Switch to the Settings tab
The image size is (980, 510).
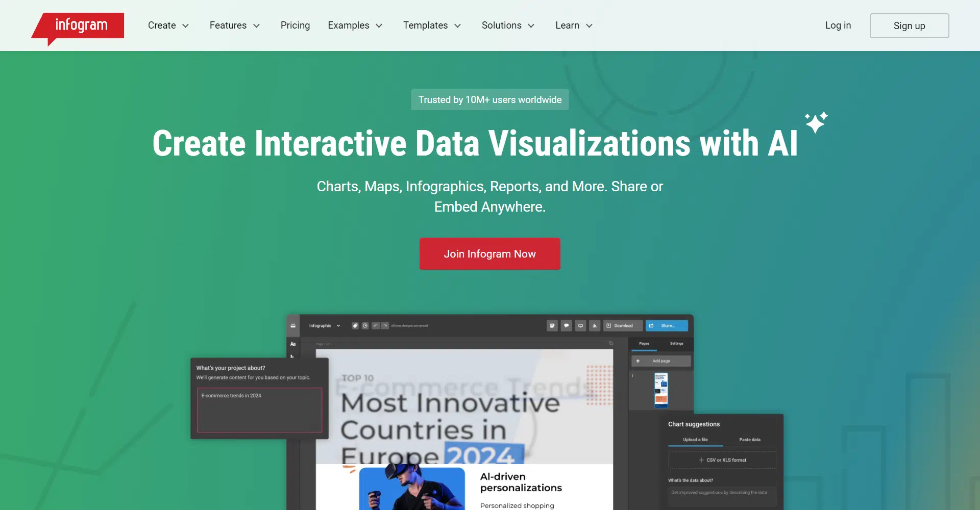pyautogui.click(x=676, y=344)
